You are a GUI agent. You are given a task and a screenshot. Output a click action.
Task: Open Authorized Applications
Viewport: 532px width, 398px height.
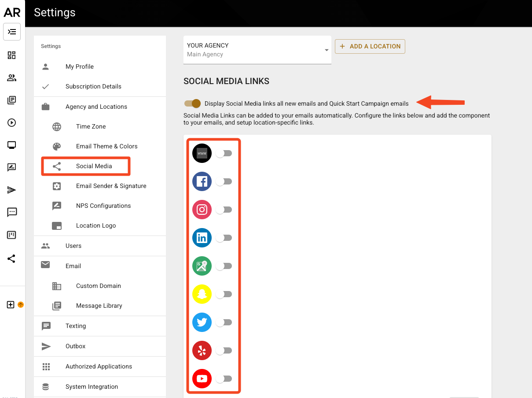[x=100, y=366]
